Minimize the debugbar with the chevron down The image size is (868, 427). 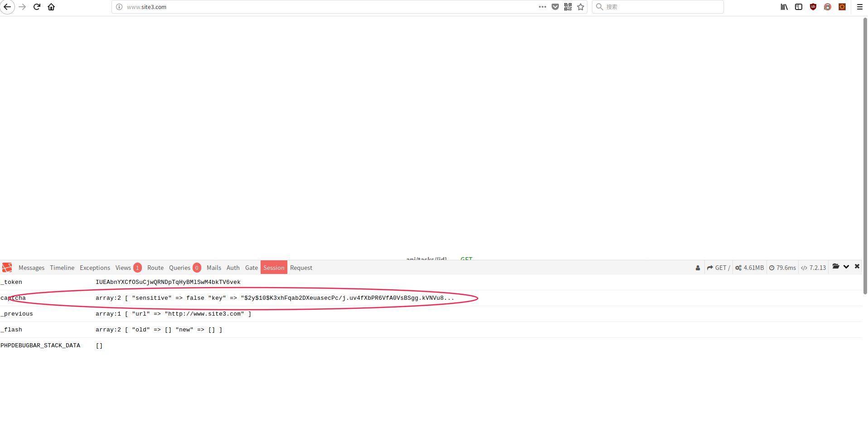847,267
